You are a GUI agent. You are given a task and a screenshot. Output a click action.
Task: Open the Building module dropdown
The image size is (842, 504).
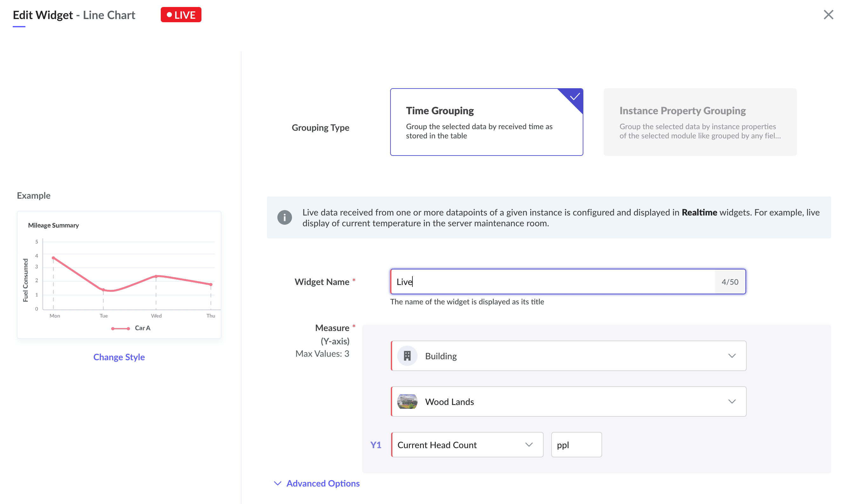(x=568, y=355)
